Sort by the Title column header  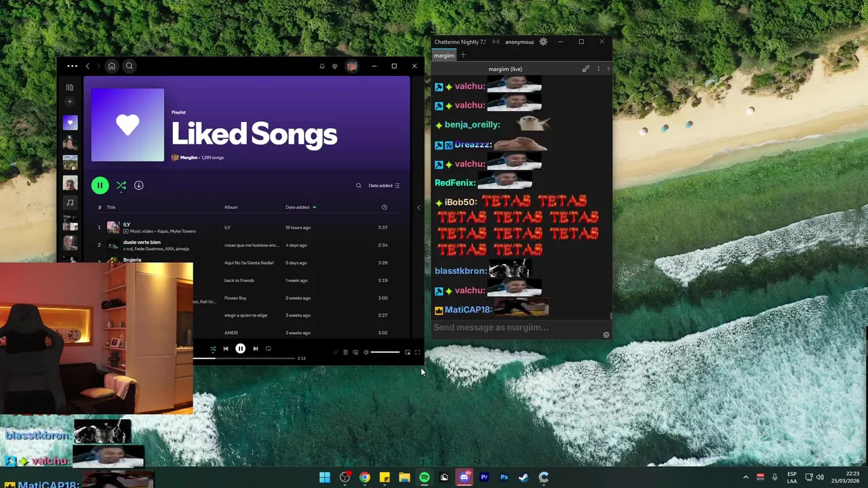pos(111,207)
